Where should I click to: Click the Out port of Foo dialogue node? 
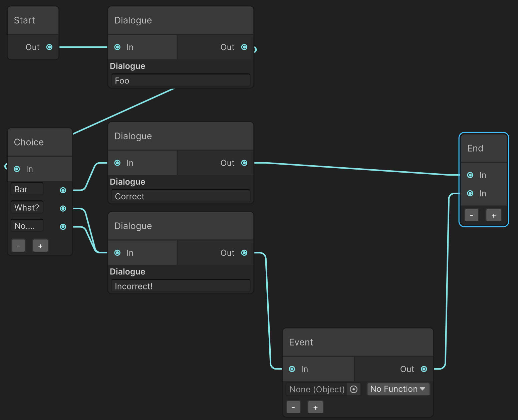click(x=244, y=47)
